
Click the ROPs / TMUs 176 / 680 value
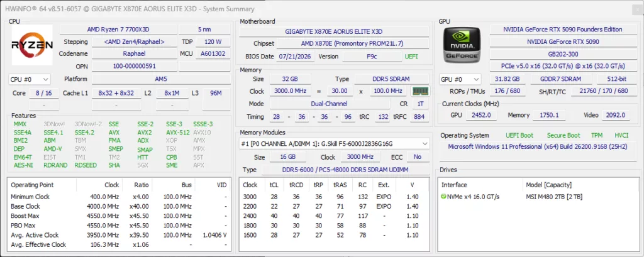tap(508, 91)
